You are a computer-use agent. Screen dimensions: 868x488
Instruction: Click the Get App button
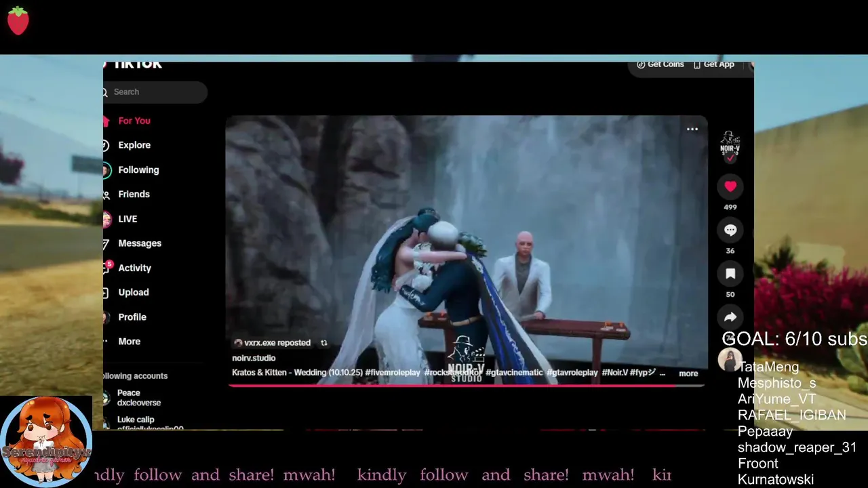[x=713, y=64]
